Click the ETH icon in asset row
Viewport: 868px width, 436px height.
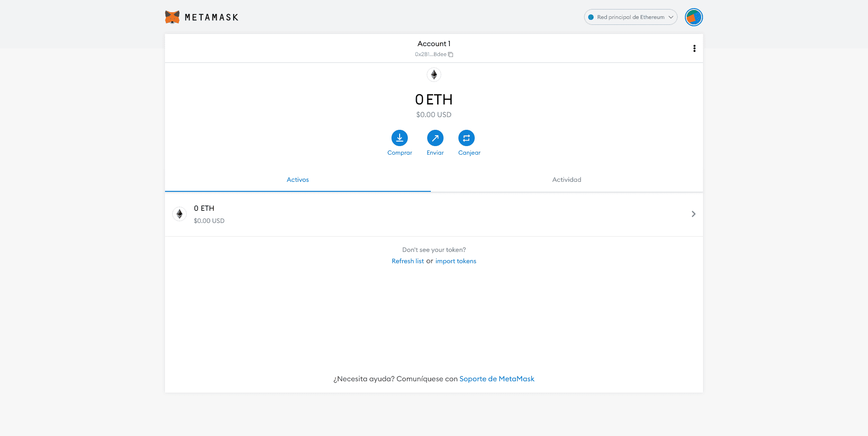tap(179, 214)
